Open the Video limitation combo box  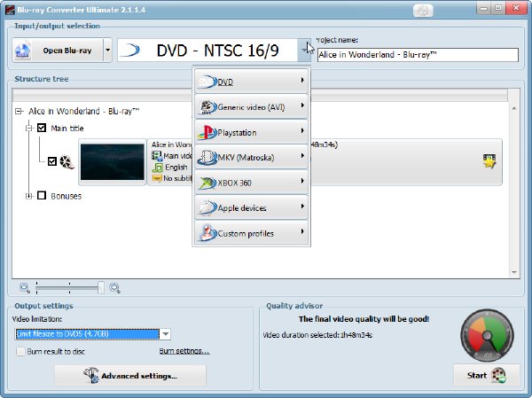coord(165,334)
